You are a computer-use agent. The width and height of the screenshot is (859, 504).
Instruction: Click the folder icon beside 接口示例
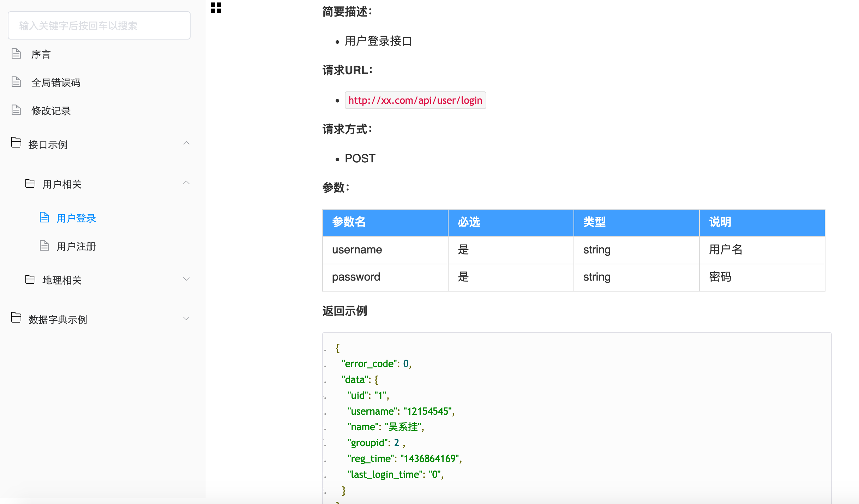(x=16, y=143)
